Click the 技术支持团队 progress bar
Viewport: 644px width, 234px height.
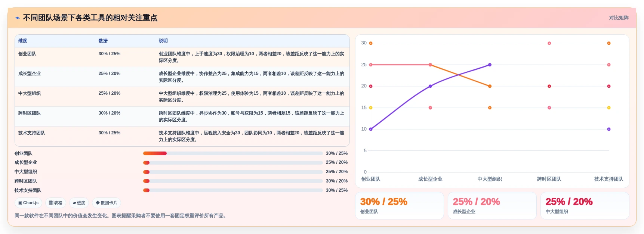(x=233, y=190)
